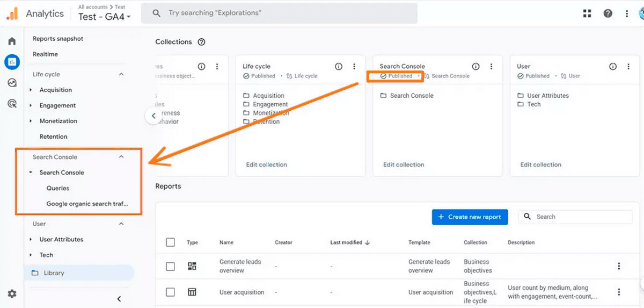Open Library in navigation
This screenshot has height=308, width=644.
click(x=79, y=273)
